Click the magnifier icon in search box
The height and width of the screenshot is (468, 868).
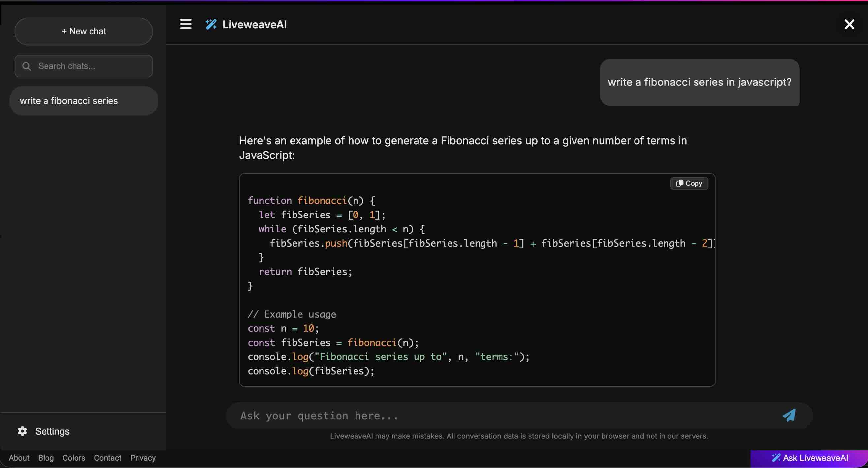(x=27, y=66)
